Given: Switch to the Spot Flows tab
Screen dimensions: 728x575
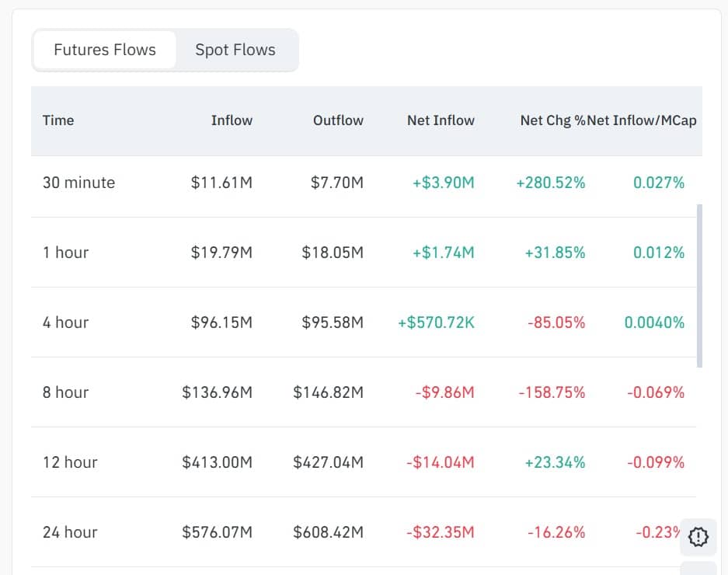Looking at the screenshot, I should coord(235,49).
